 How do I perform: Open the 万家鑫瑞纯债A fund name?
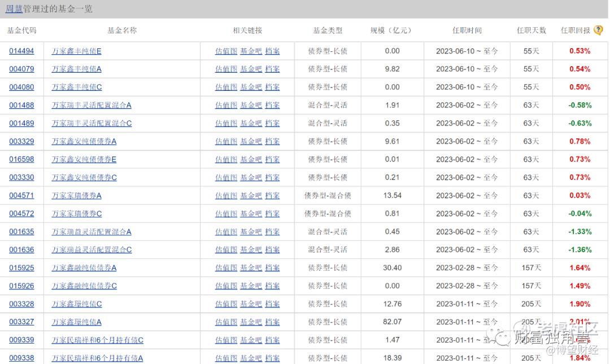(x=77, y=322)
